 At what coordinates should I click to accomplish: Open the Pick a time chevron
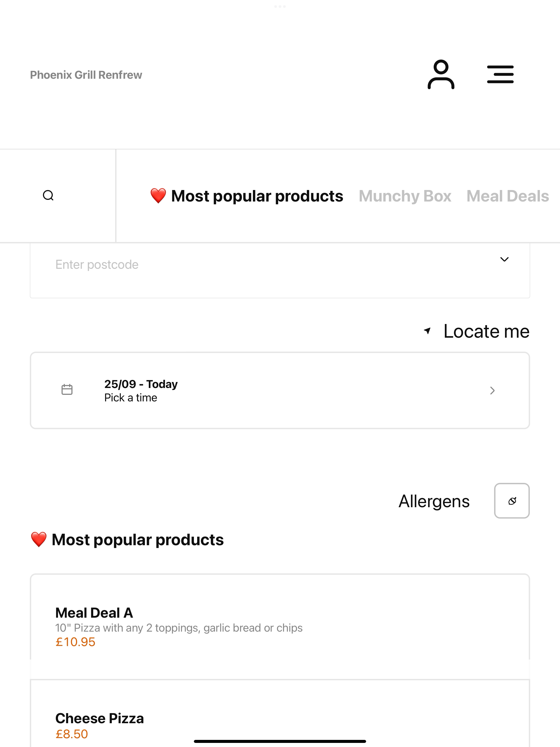[x=492, y=390]
